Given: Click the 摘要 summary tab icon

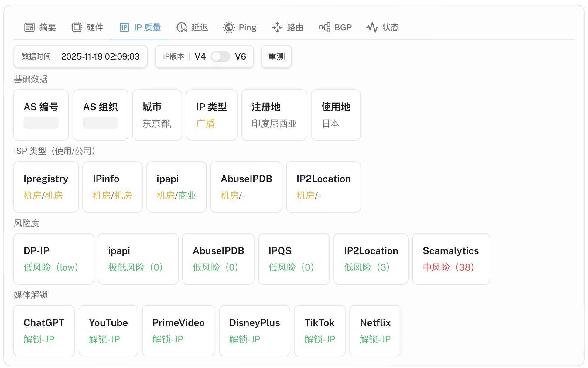Looking at the screenshot, I should click(29, 27).
